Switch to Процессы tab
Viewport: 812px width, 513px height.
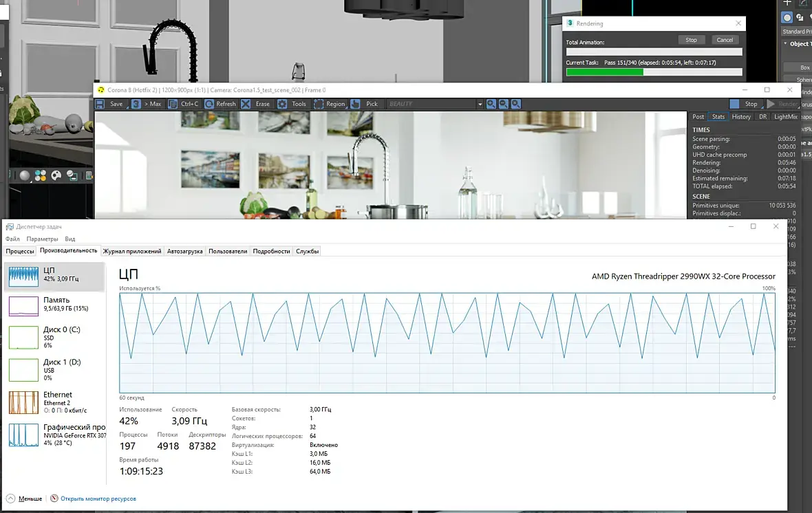[x=20, y=251]
